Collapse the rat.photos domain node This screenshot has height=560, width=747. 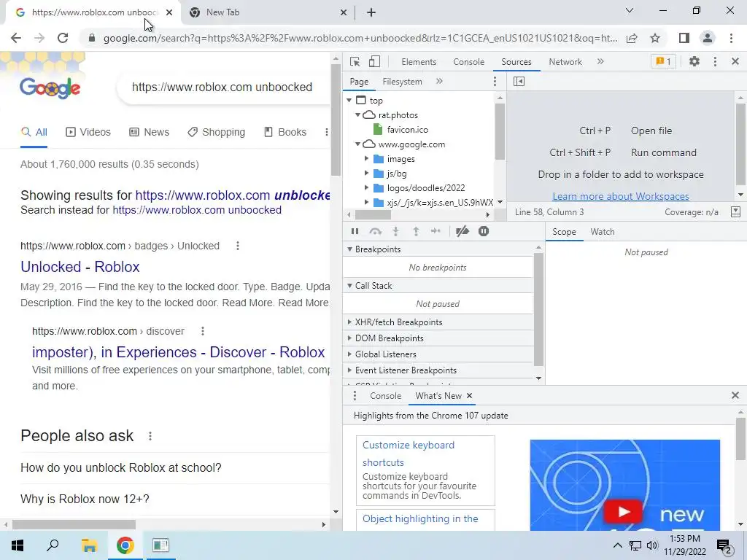point(357,115)
